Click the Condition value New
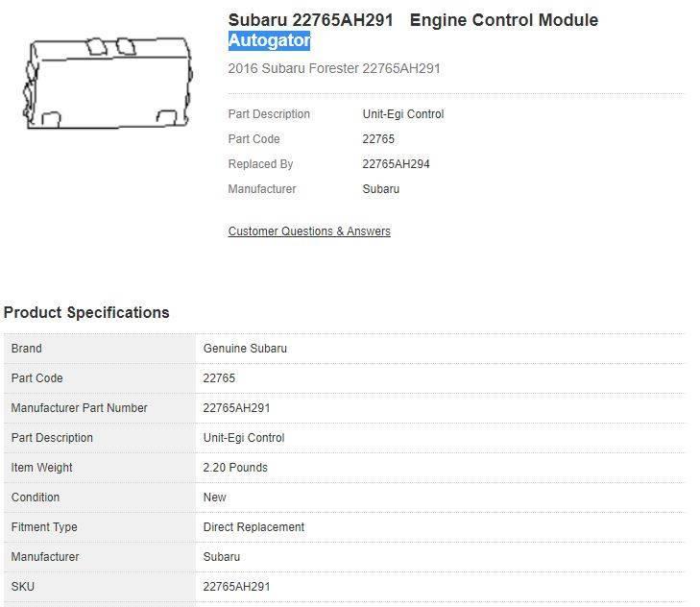 215,498
